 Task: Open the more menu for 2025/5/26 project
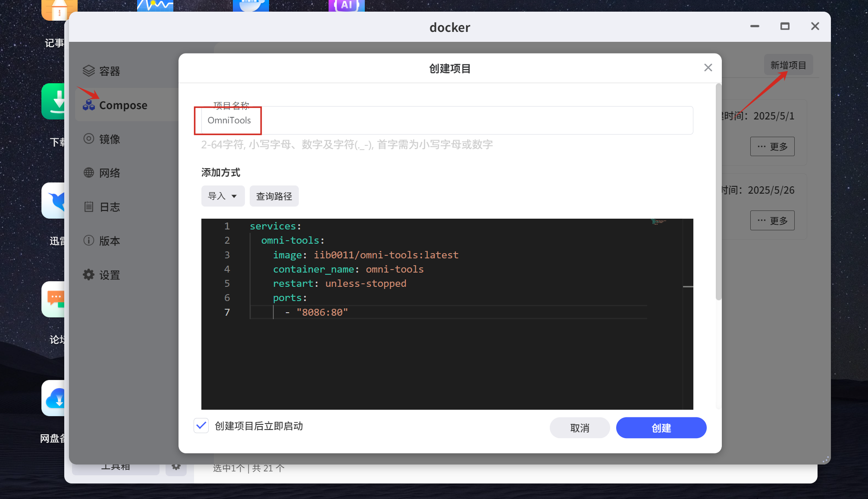772,221
